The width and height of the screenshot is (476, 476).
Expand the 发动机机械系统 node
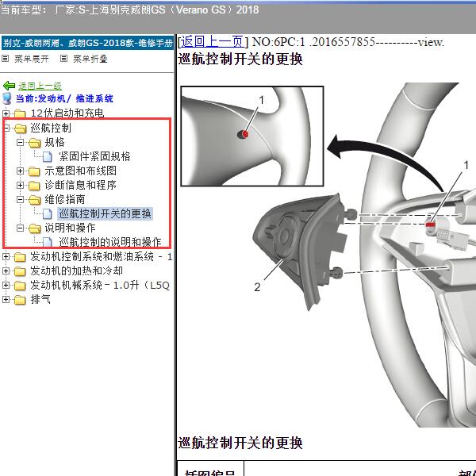6,285
